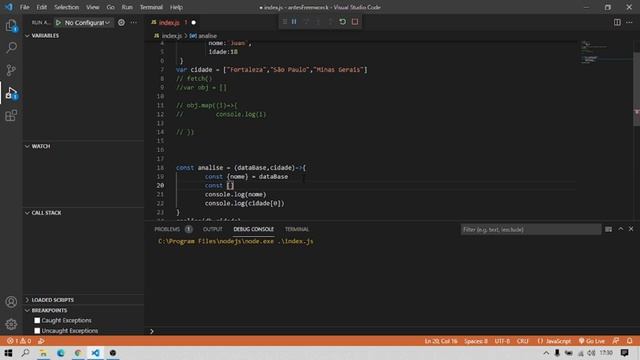Open the Manage gear at sidebar bottom
640x360 pixels.
click(11, 324)
